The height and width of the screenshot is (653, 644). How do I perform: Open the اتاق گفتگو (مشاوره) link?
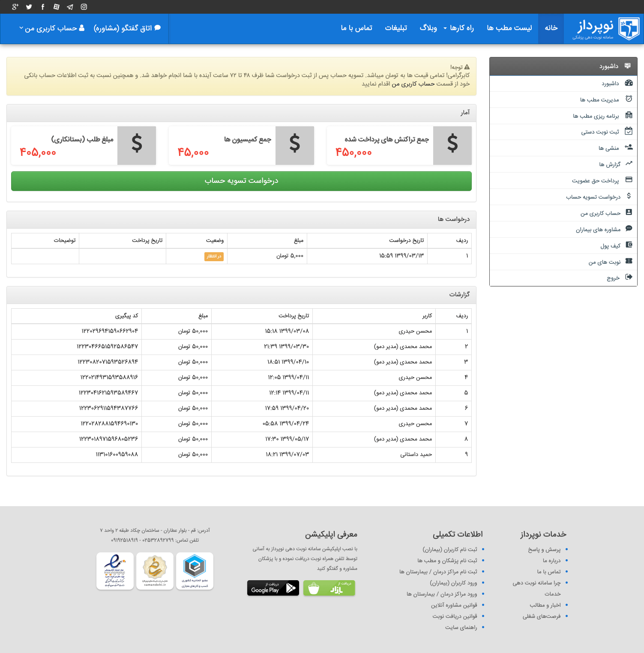[127, 28]
